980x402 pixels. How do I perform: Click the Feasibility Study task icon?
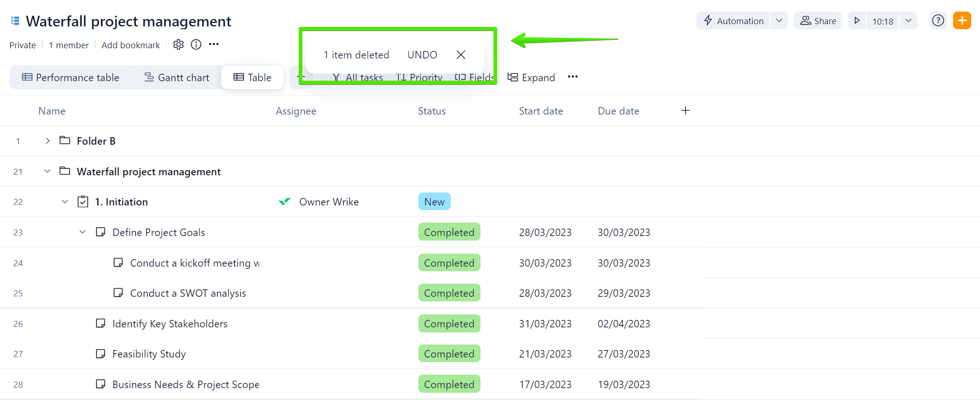tap(100, 354)
